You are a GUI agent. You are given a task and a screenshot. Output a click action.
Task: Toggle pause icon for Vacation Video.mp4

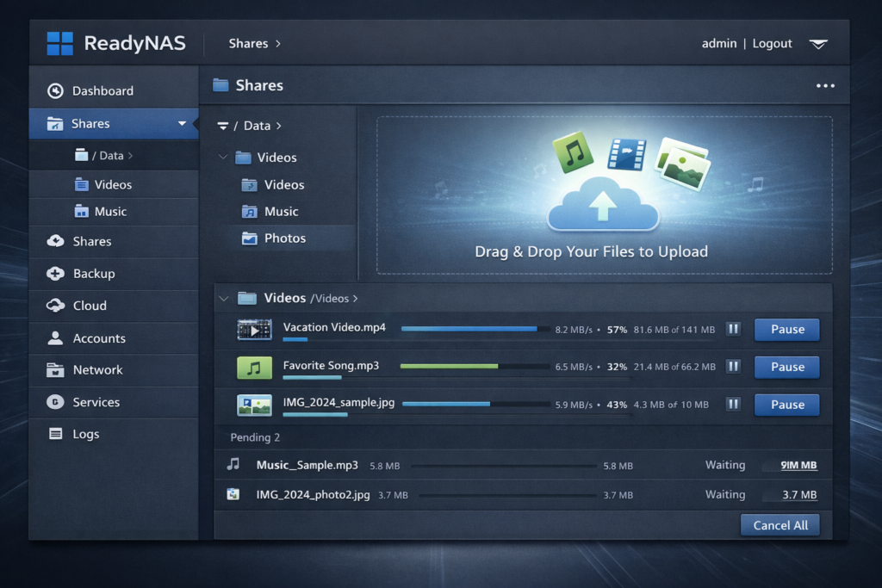tap(733, 329)
